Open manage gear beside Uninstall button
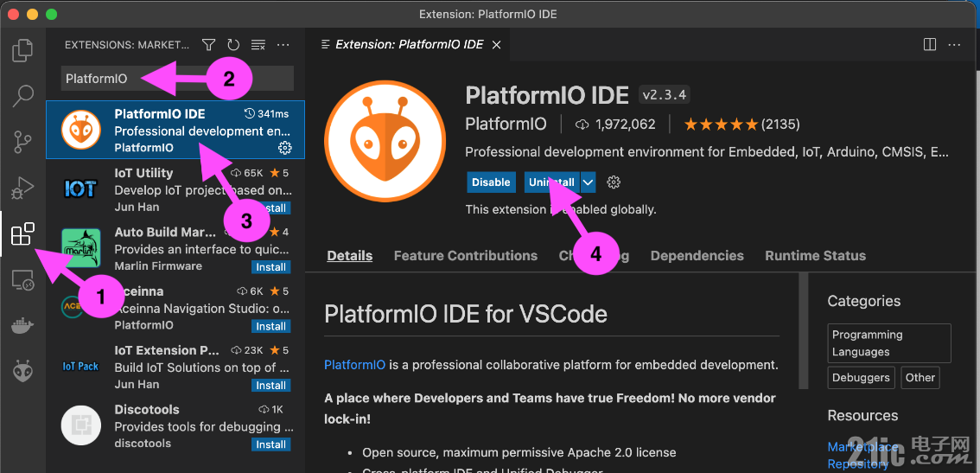The image size is (980, 473). [x=614, y=182]
